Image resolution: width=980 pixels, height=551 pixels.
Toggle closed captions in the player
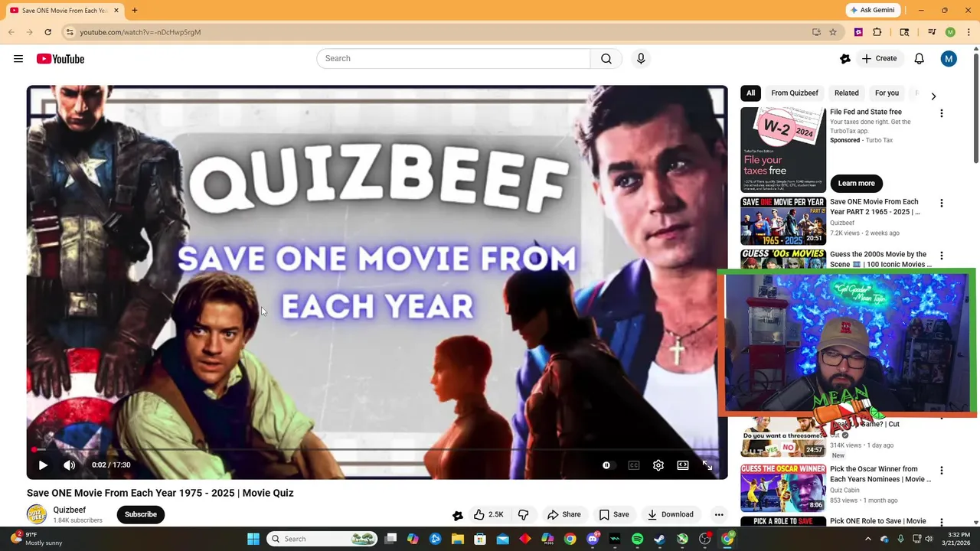(x=634, y=465)
